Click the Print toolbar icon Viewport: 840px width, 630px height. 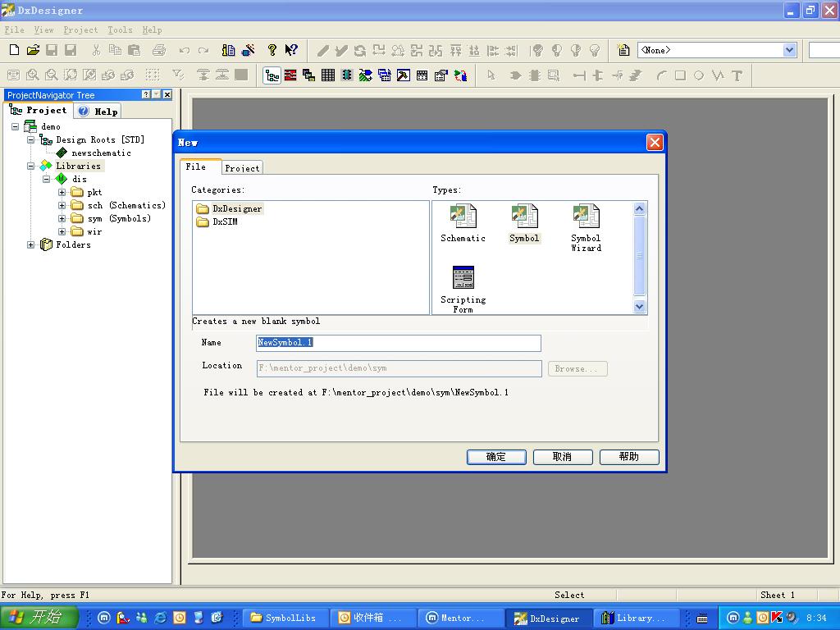tap(159, 51)
